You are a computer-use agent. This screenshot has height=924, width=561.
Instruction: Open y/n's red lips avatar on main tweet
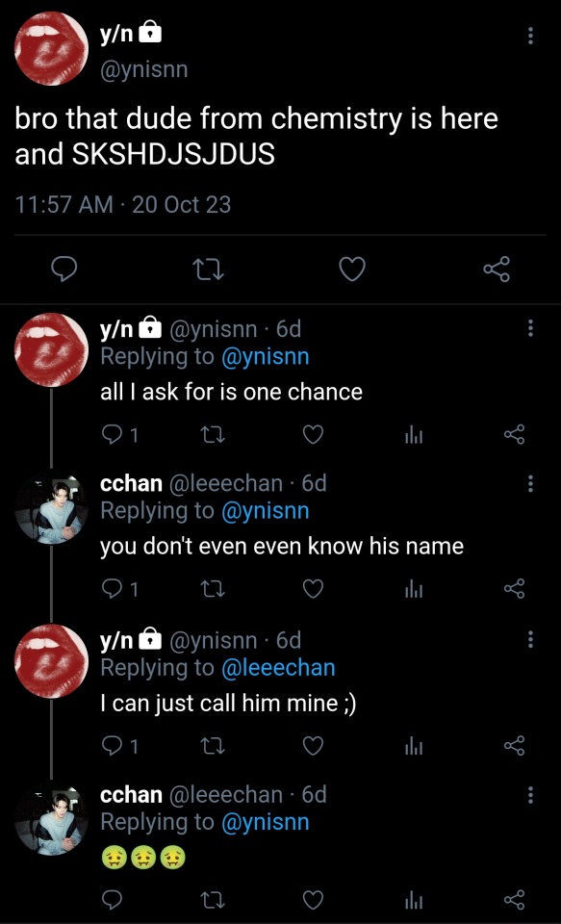(51, 47)
